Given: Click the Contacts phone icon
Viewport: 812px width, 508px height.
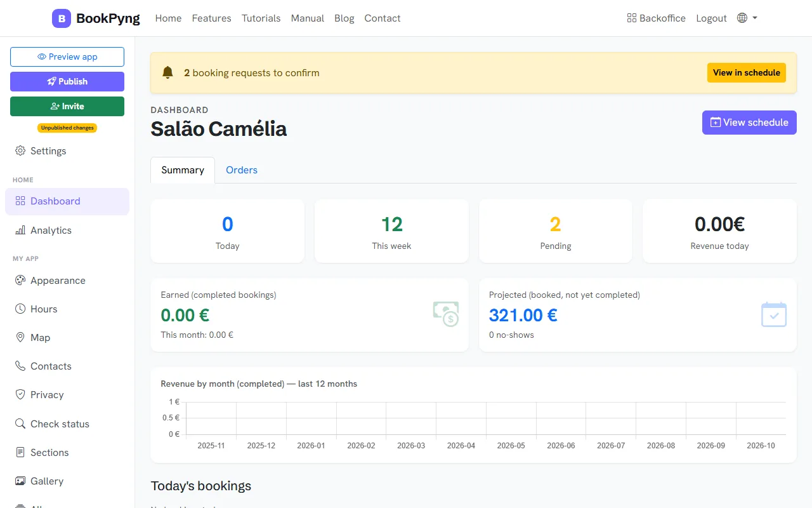Looking at the screenshot, I should 20,366.
